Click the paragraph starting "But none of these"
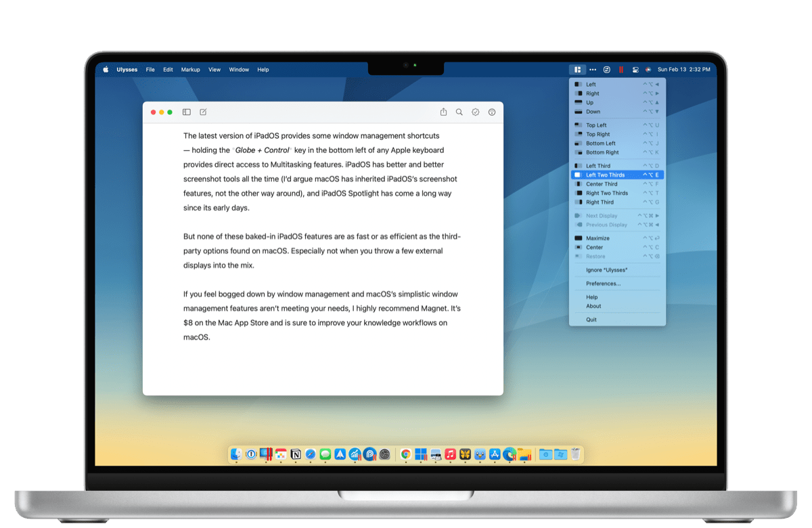 (x=322, y=251)
